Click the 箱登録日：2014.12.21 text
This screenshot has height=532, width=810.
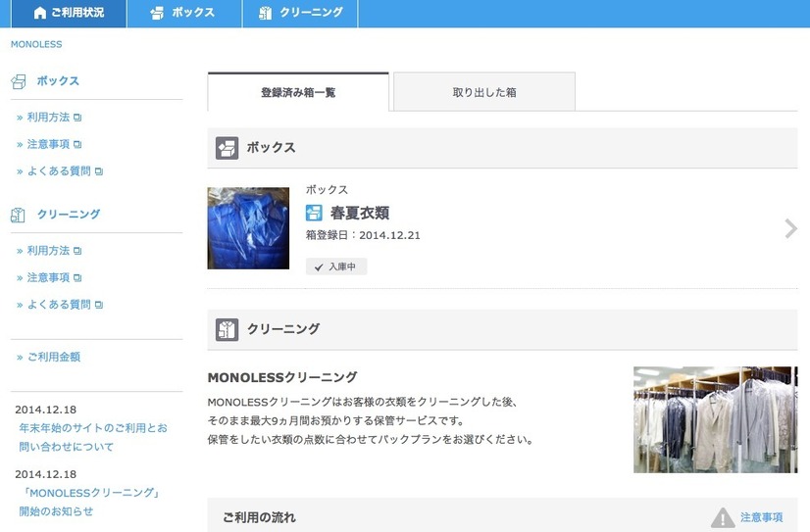(363, 235)
